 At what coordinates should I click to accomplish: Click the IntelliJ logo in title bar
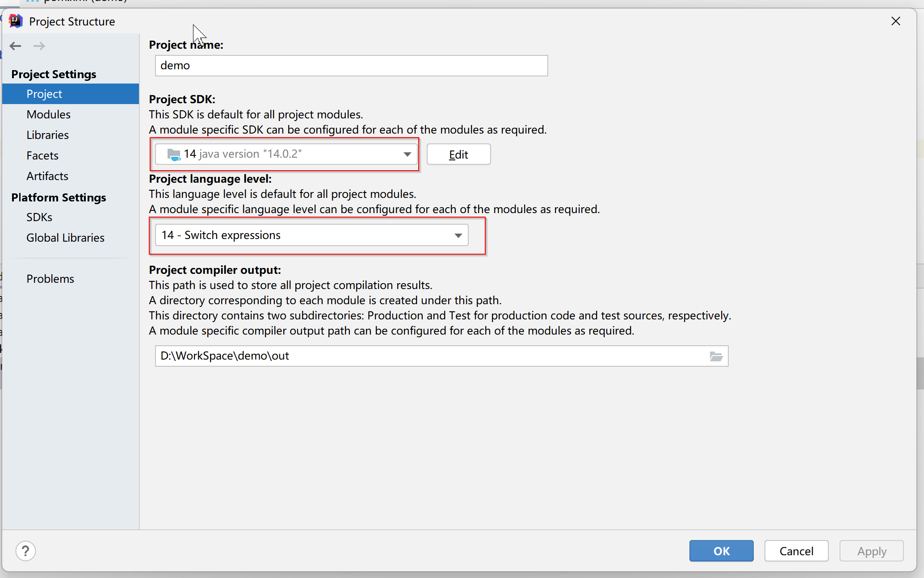[x=16, y=21]
